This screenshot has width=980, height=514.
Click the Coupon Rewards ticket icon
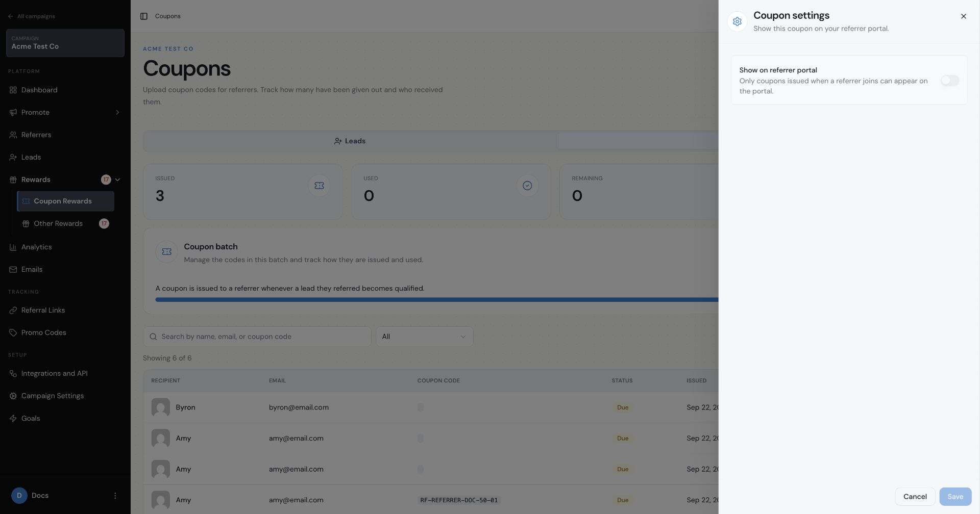(x=26, y=201)
